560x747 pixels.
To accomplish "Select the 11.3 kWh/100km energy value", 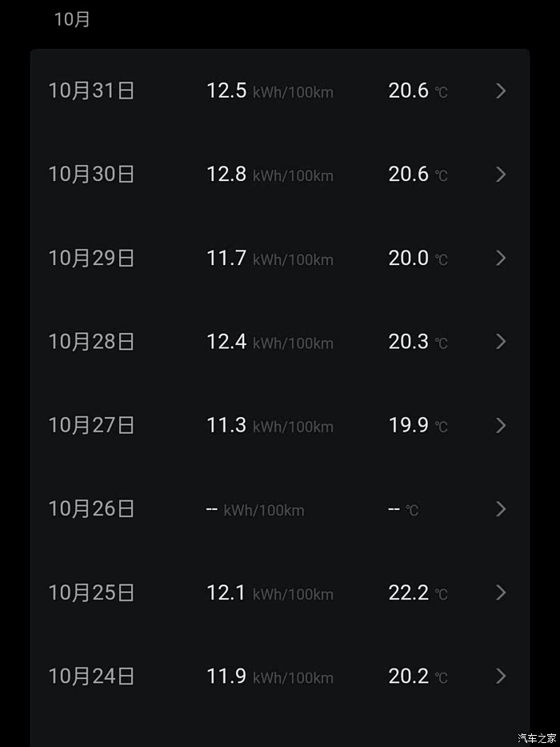I will 270,425.
